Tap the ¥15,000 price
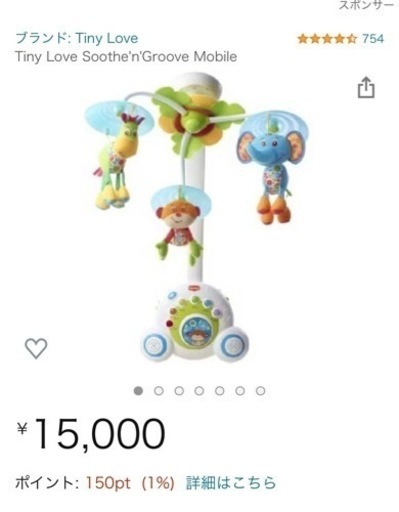This screenshot has width=399, height=512. coord(91,433)
